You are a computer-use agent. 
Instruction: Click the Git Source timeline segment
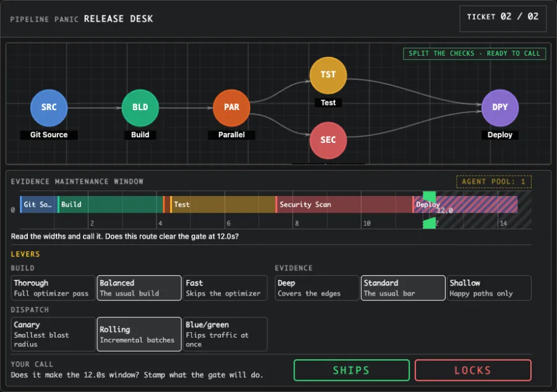point(38,205)
